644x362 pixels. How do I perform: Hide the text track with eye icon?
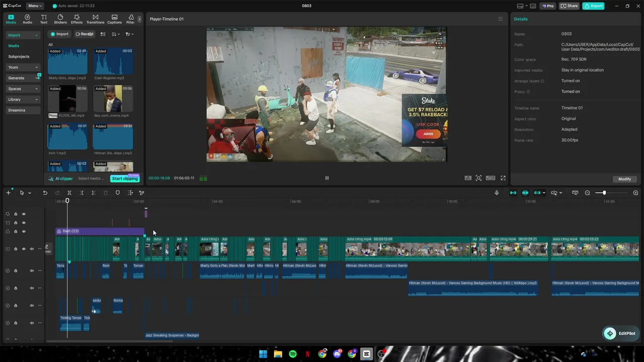point(24,223)
